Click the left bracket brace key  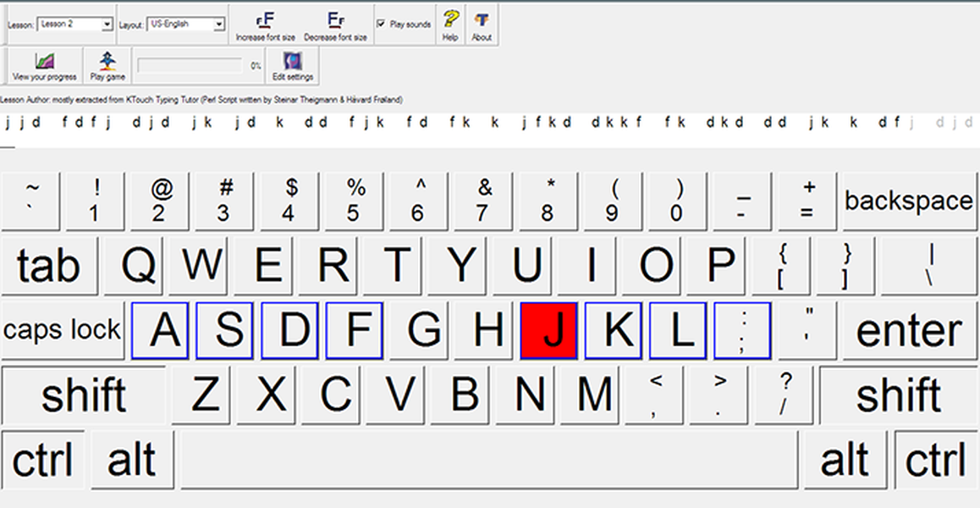tap(781, 266)
